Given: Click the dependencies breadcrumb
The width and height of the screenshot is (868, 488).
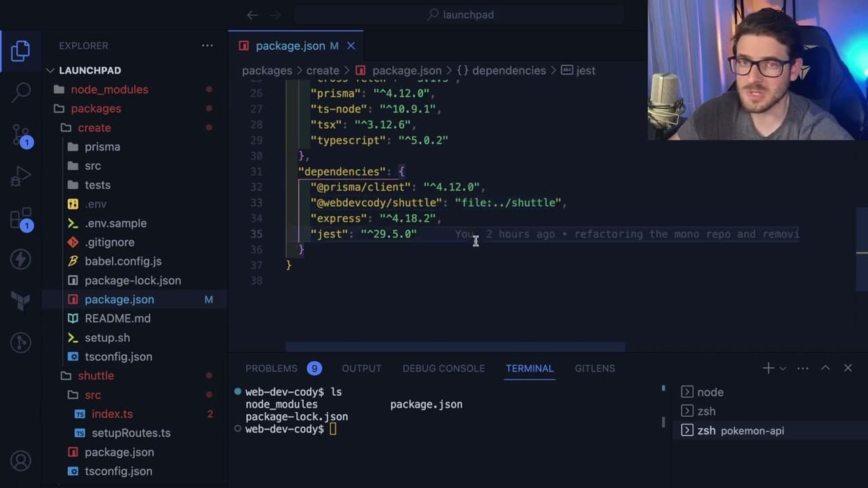Looking at the screenshot, I should point(502,70).
